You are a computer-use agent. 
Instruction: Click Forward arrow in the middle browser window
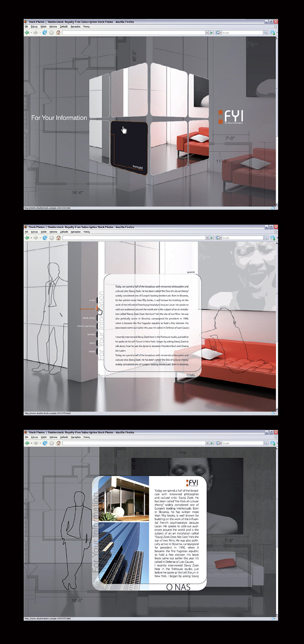click(35, 238)
